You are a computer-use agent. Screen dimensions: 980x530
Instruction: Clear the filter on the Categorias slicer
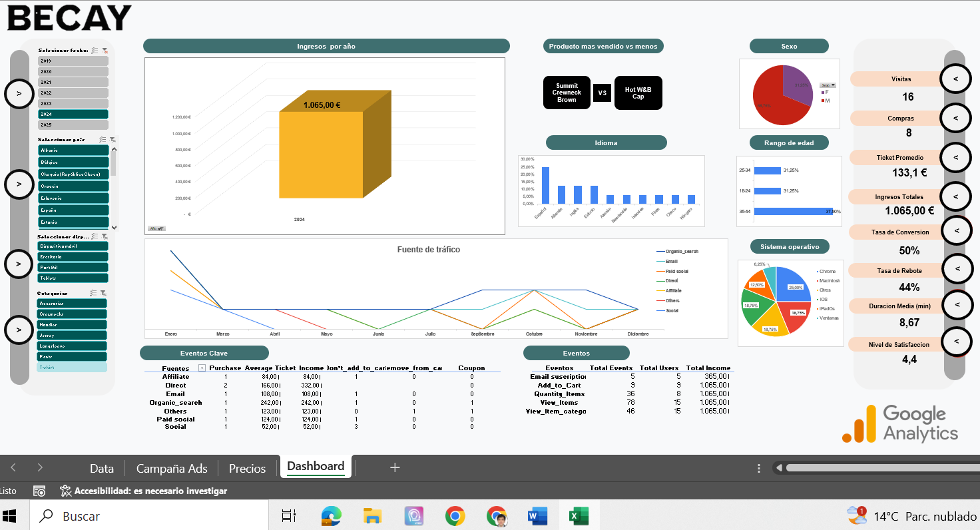click(105, 293)
